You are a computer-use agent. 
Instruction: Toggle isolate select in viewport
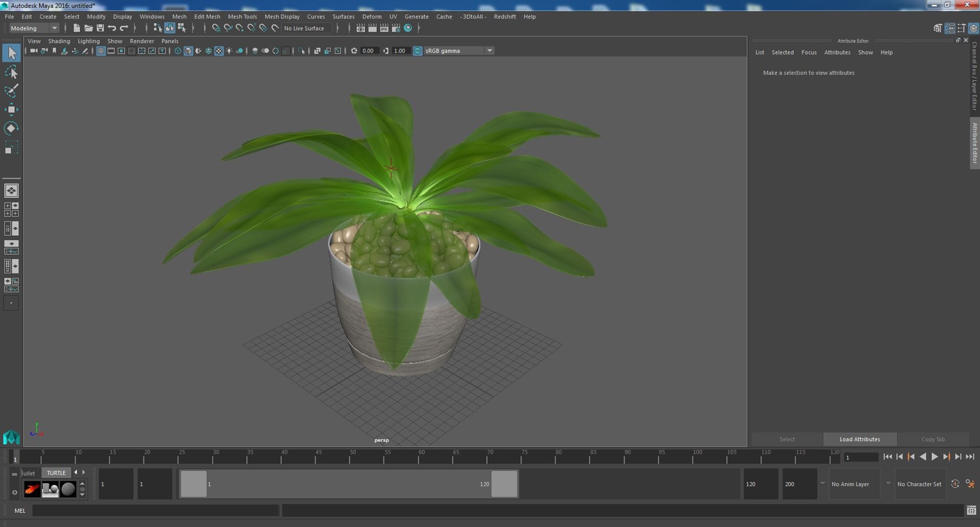pos(302,51)
